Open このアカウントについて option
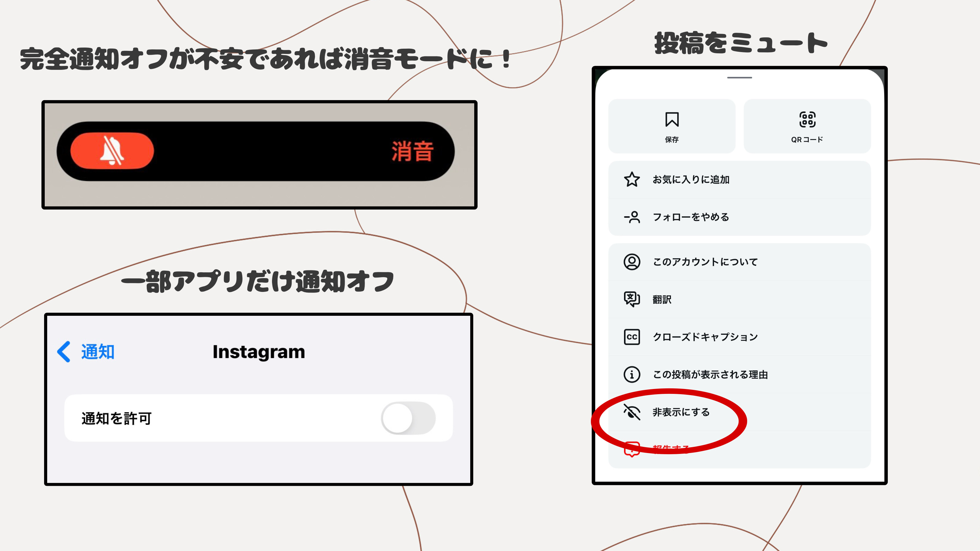Viewport: 980px width, 551px height. click(740, 262)
